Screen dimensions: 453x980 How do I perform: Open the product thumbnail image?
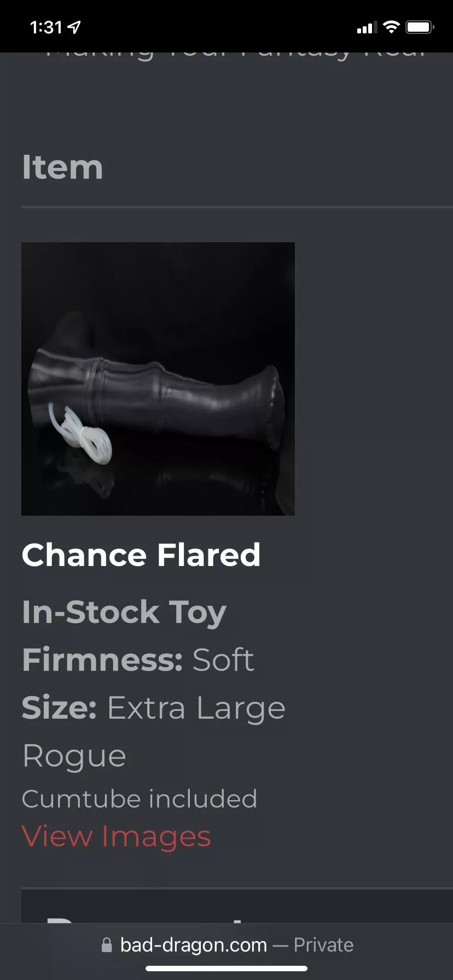pyautogui.click(x=158, y=379)
